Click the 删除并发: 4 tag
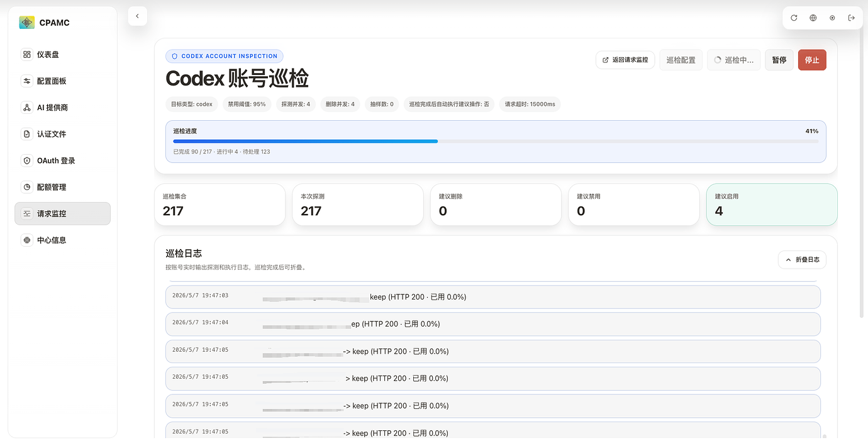Viewport: 868px width, 448px height. click(x=340, y=104)
